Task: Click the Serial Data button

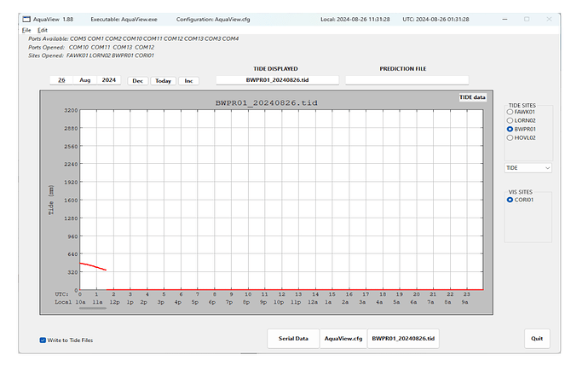Action: [293, 339]
